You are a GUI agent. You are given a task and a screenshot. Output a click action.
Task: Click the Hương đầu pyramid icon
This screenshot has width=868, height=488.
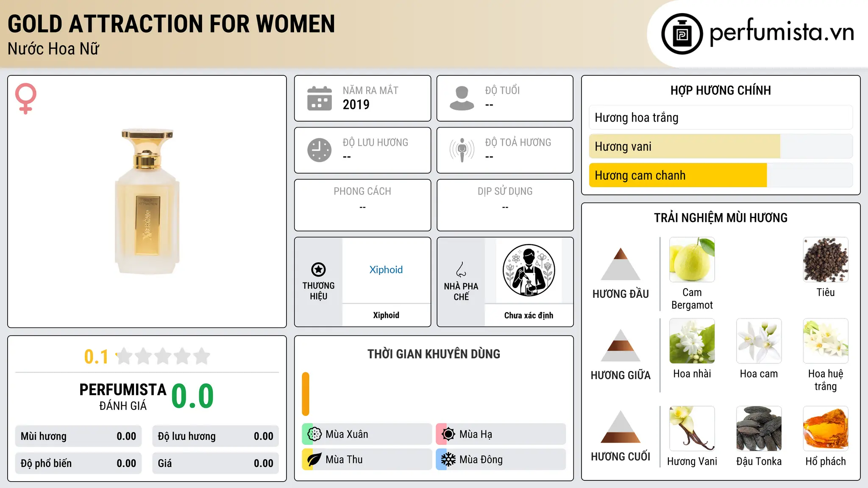(620, 264)
